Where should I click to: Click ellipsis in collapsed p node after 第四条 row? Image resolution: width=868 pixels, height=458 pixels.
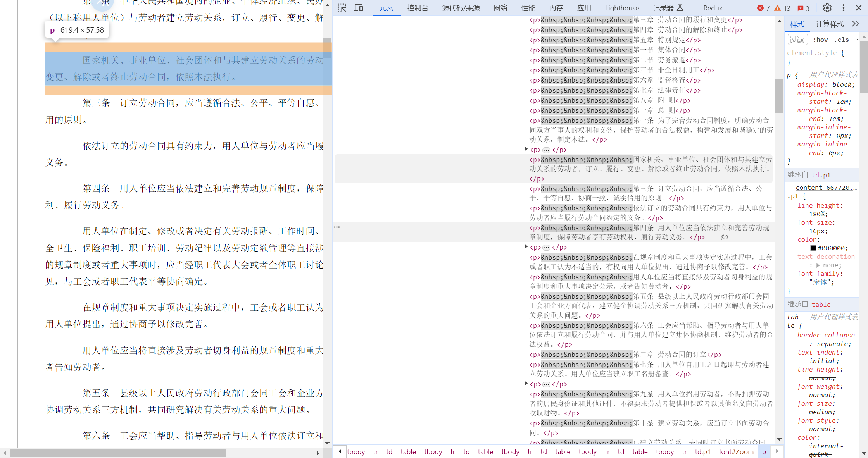[x=546, y=248]
